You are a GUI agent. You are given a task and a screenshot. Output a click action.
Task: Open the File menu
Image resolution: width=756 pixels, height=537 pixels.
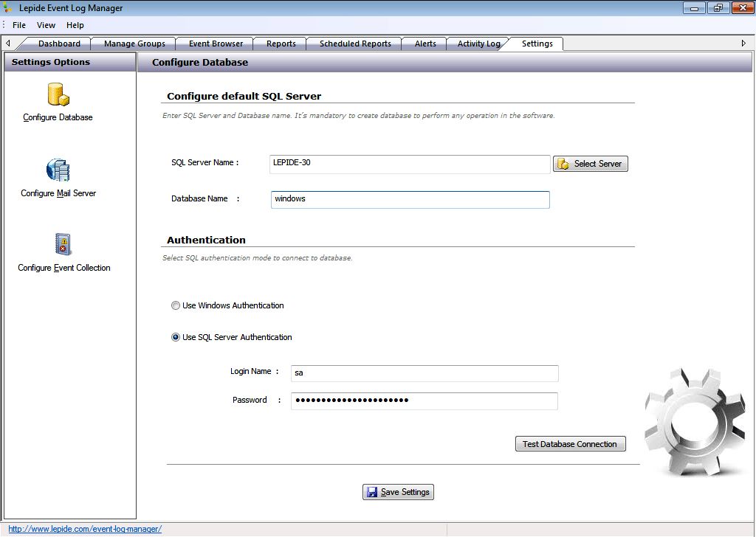(x=19, y=25)
